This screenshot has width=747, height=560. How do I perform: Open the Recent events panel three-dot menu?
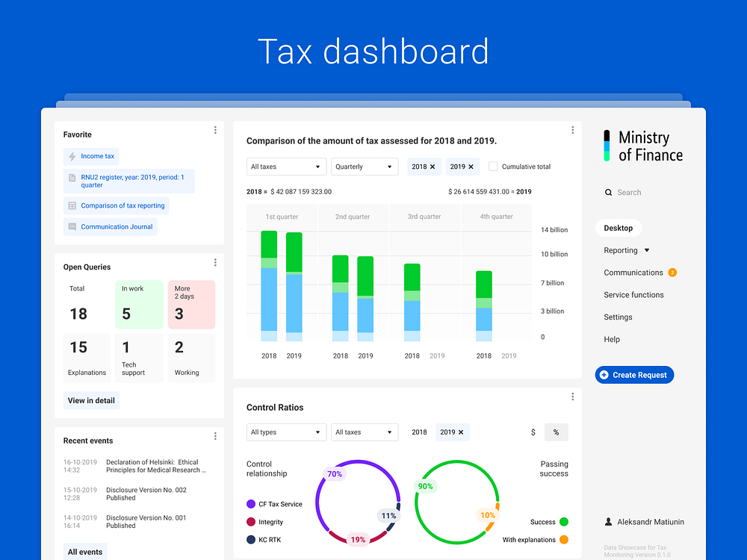[215, 436]
